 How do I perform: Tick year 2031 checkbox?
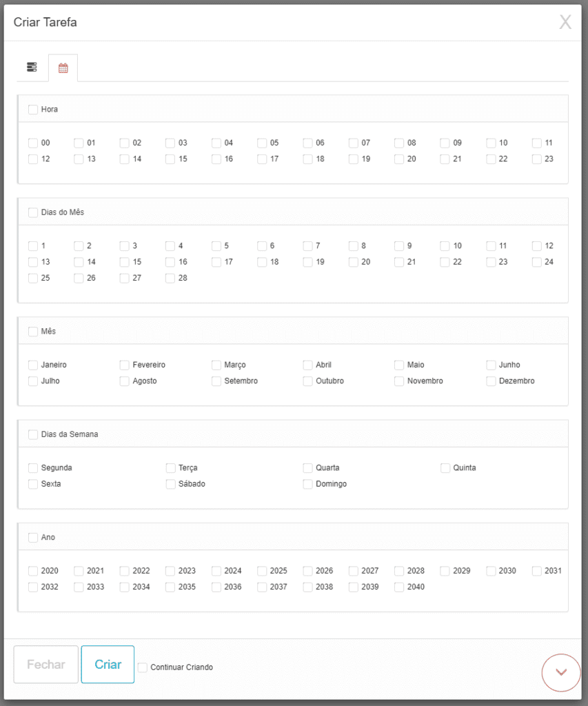[x=537, y=571]
